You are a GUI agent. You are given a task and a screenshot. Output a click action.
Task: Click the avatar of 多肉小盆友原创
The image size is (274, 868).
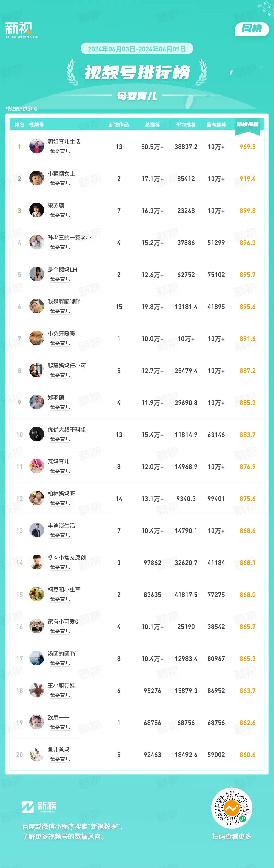(x=36, y=562)
